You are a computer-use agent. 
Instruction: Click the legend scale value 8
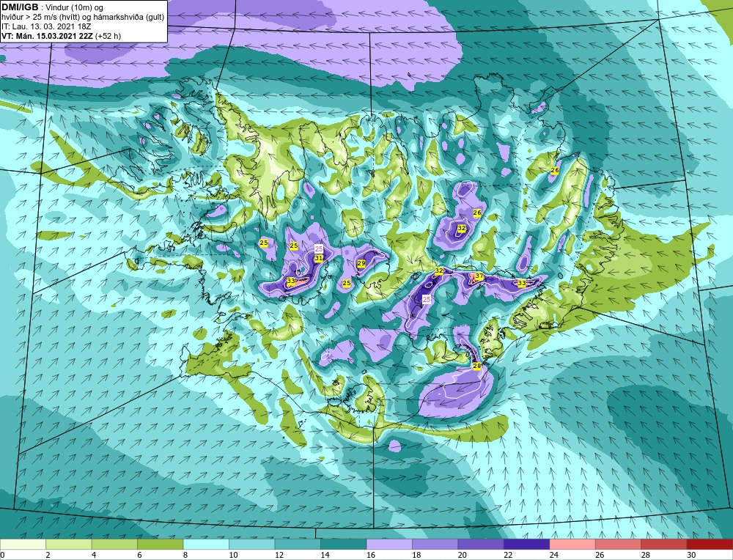pyautogui.click(x=185, y=555)
